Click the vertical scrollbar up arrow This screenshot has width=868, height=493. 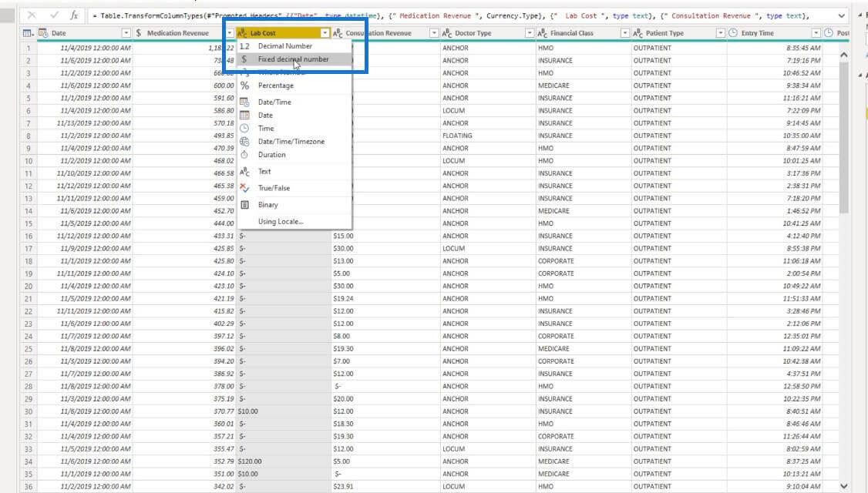coord(843,55)
